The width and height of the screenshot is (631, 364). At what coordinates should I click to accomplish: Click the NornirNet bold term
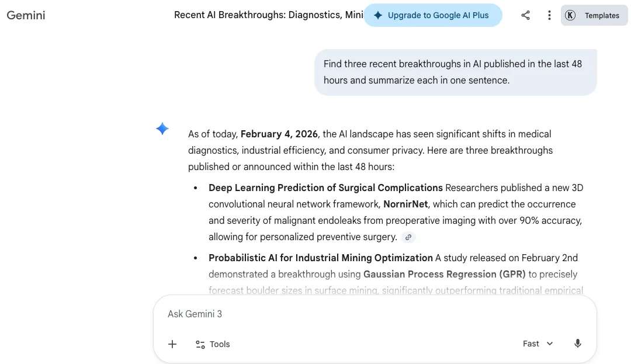tap(405, 204)
